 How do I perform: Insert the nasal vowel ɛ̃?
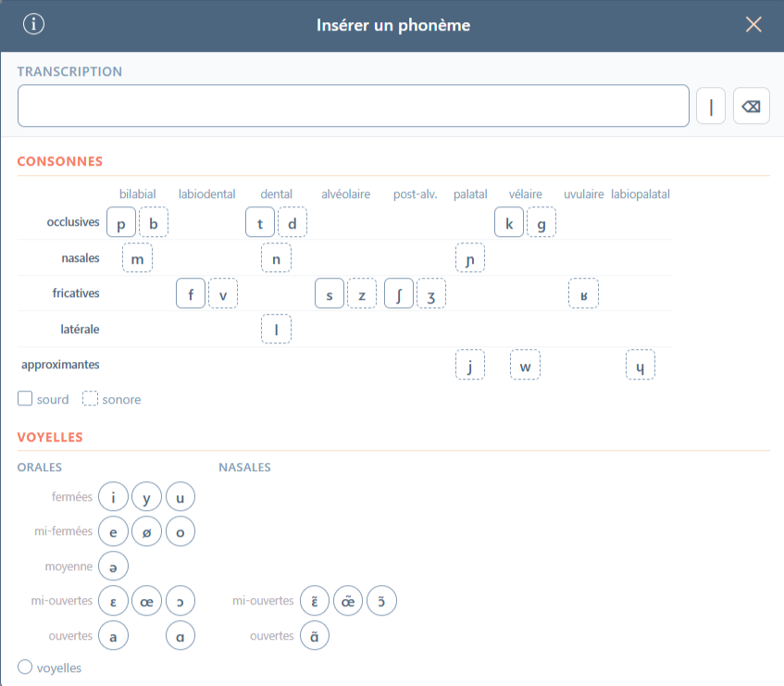[315, 601]
